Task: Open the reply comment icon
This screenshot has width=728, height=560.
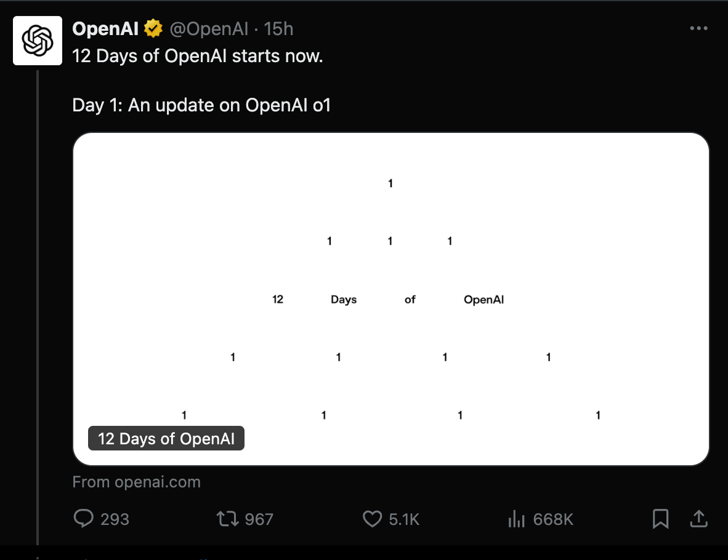Action: (x=84, y=518)
